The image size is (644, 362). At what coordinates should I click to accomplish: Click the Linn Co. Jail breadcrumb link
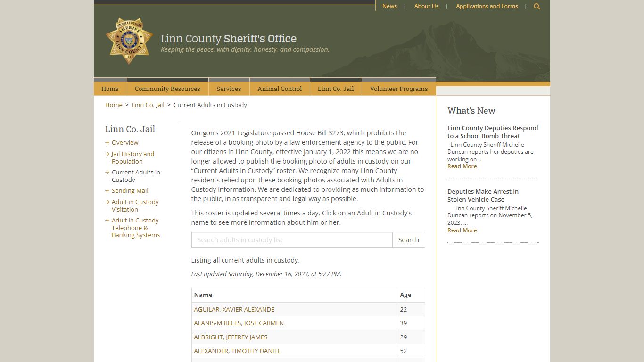tap(148, 105)
